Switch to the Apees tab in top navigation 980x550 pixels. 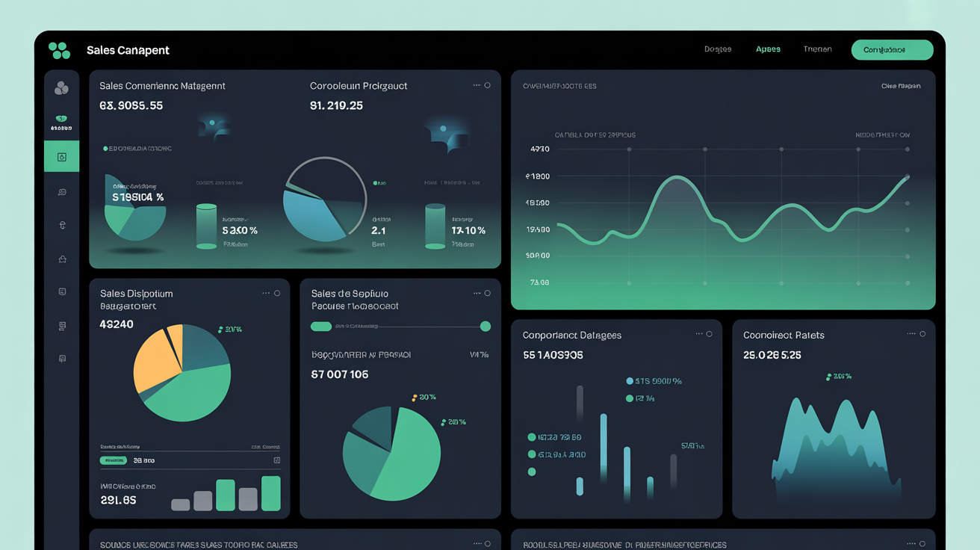768,49
